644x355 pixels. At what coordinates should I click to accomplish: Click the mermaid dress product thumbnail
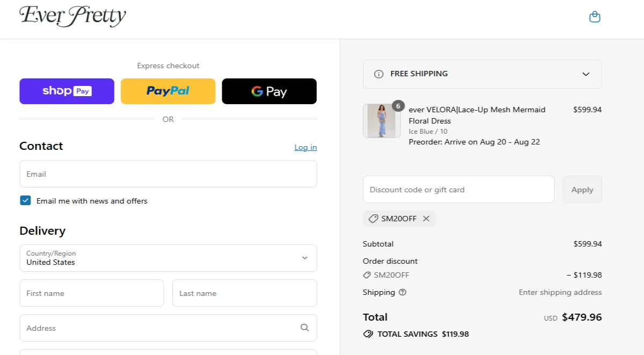click(x=382, y=120)
